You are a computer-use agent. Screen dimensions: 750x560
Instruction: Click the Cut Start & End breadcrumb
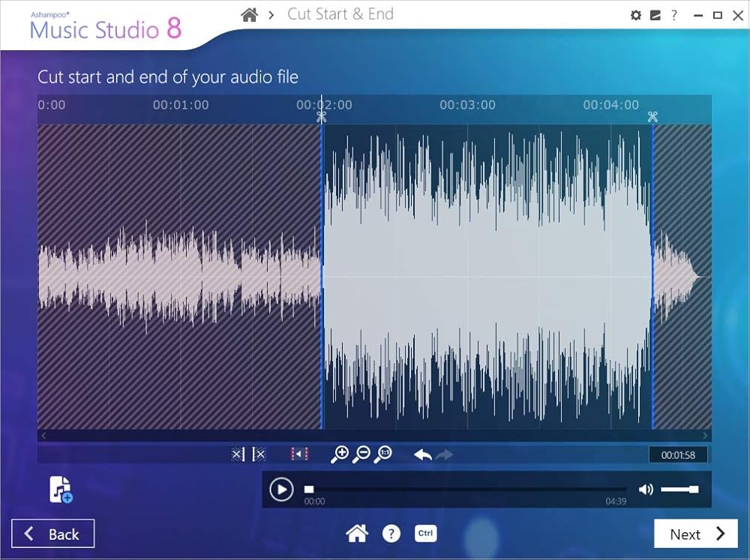coord(340,14)
